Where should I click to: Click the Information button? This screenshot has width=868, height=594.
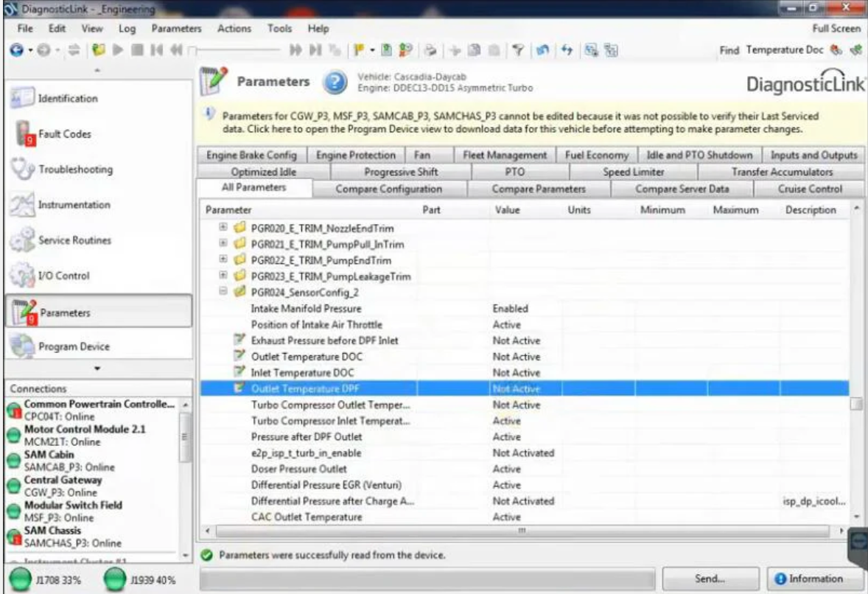tap(815, 579)
